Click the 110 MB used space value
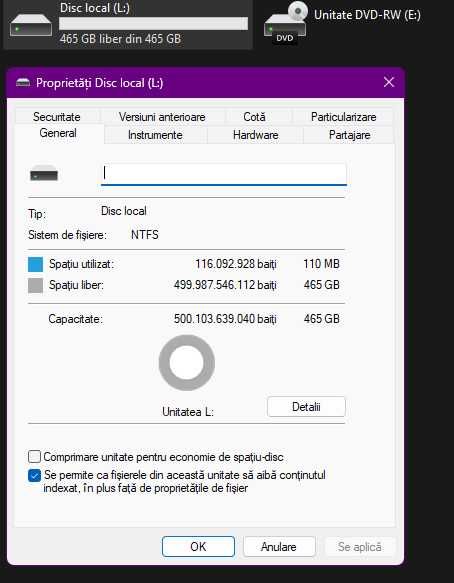454x583 pixels. point(321,264)
